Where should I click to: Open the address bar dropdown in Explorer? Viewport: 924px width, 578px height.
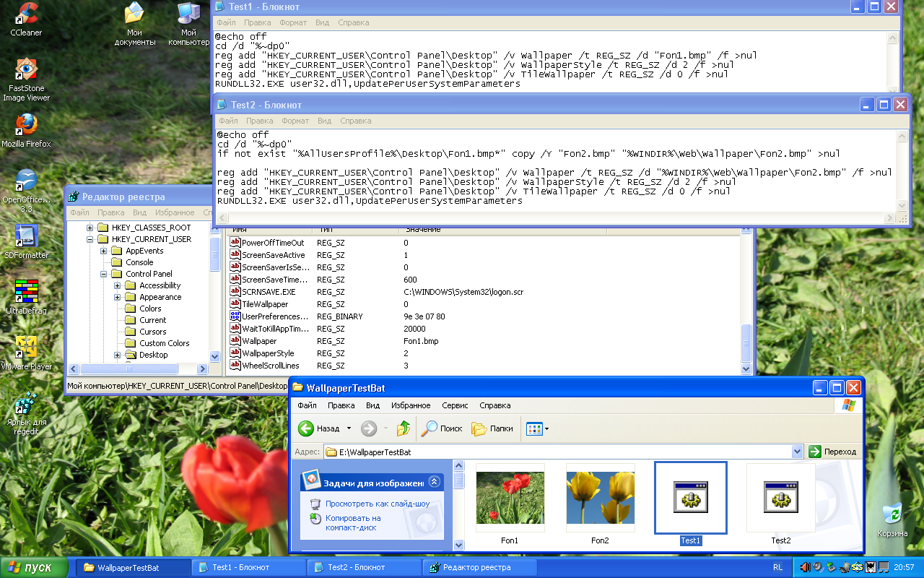(797, 452)
